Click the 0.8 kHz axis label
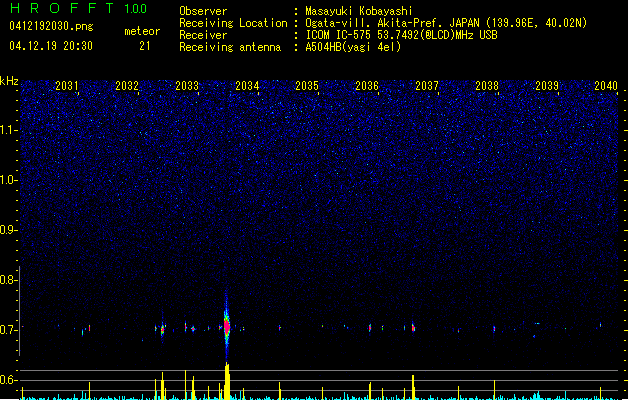 [8, 280]
